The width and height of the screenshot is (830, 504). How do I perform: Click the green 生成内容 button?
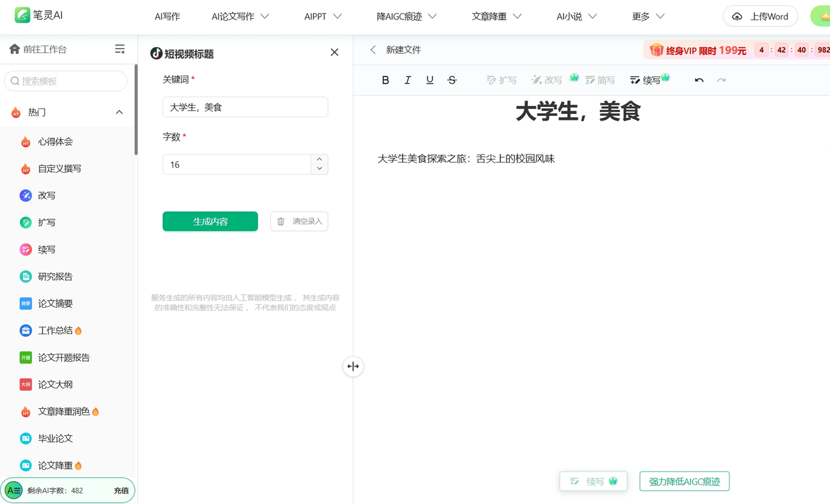click(210, 222)
